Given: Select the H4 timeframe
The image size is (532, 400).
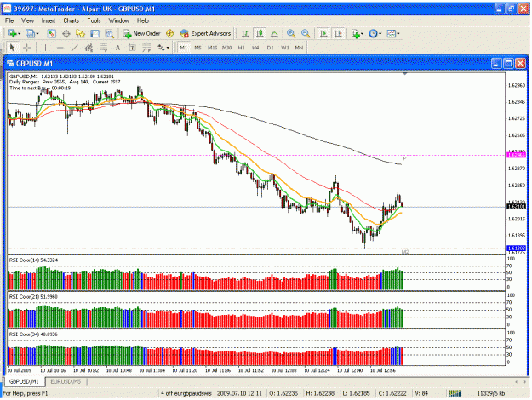Looking at the screenshot, I should click(255, 48).
